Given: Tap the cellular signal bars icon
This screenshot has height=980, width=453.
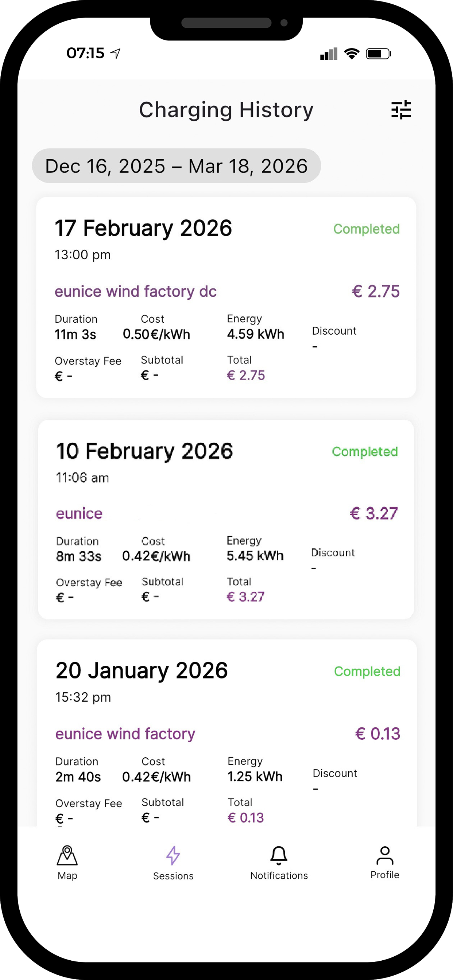Looking at the screenshot, I should pyautogui.click(x=329, y=54).
